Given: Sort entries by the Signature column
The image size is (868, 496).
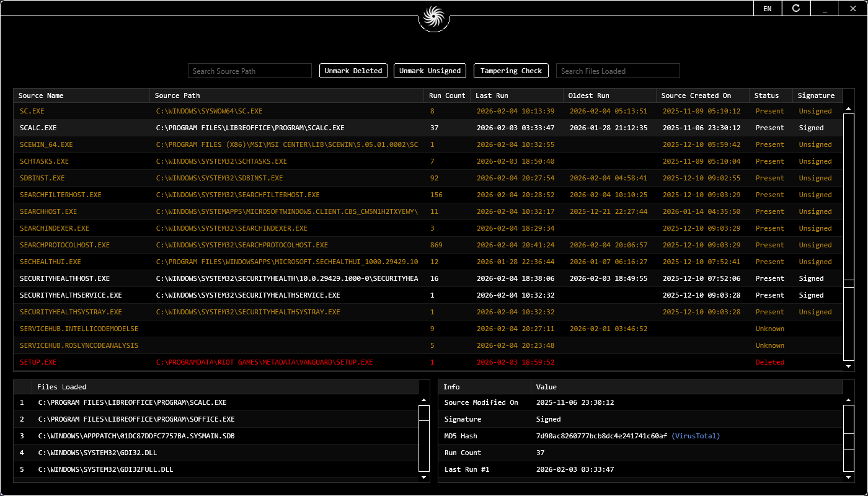Looking at the screenshot, I should coord(817,95).
